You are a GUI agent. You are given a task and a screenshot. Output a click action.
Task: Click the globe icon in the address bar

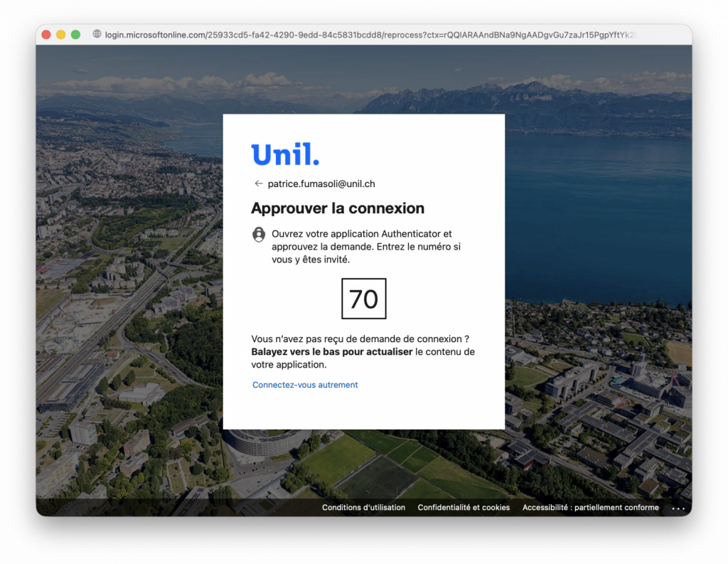pyautogui.click(x=97, y=34)
